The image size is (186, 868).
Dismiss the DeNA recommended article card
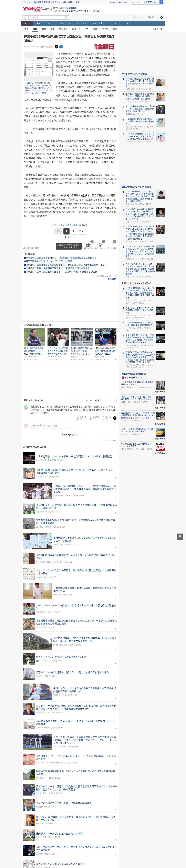pos(115,359)
